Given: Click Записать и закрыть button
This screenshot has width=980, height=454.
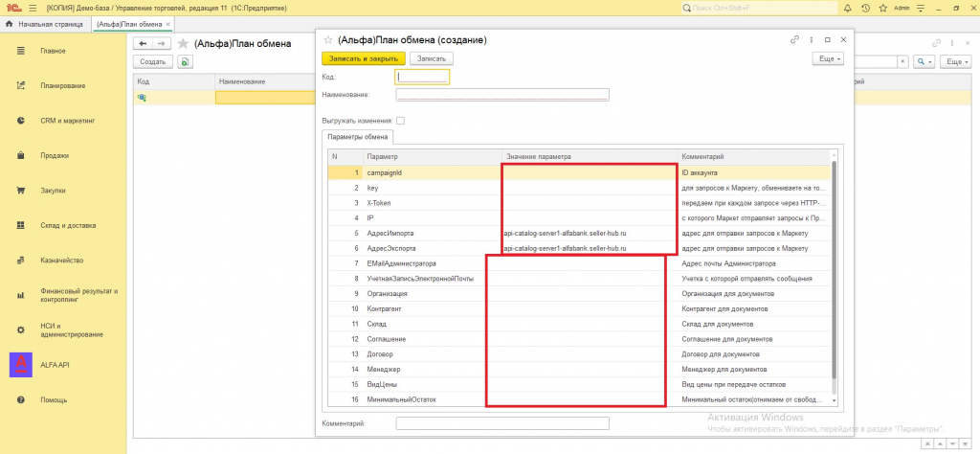Looking at the screenshot, I should 364,58.
